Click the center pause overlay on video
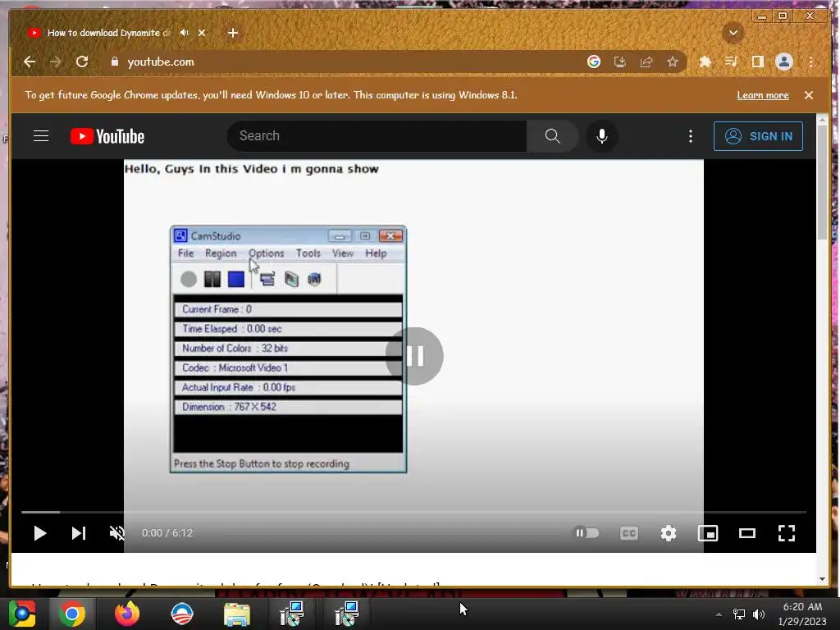This screenshot has height=630, width=840. [414, 356]
